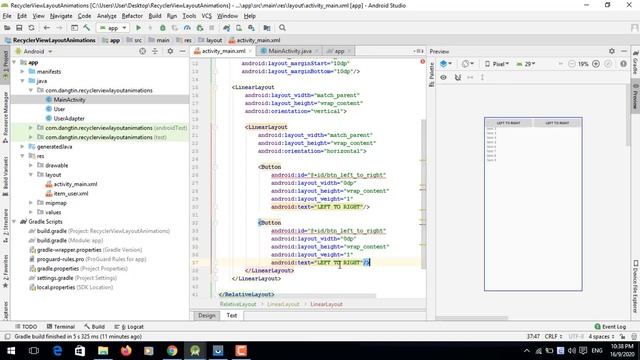This screenshot has height=360, width=640.
Task: Expand the manifests folder
Action: [x=22, y=71]
